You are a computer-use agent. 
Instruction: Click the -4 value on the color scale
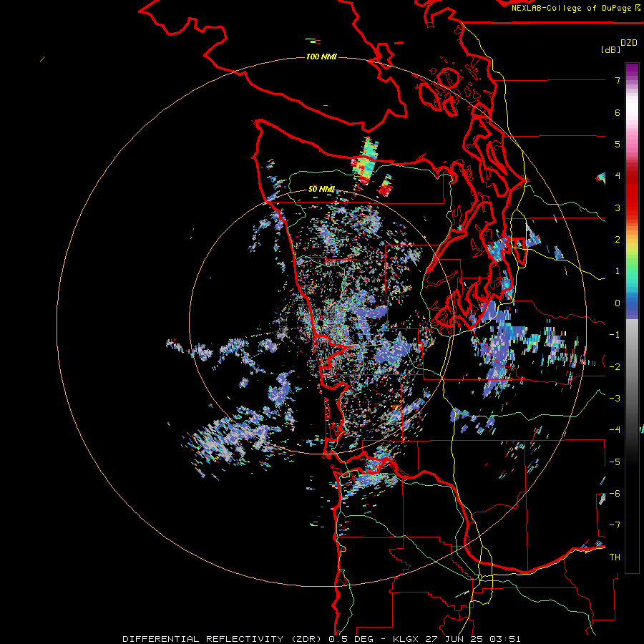[615, 429]
